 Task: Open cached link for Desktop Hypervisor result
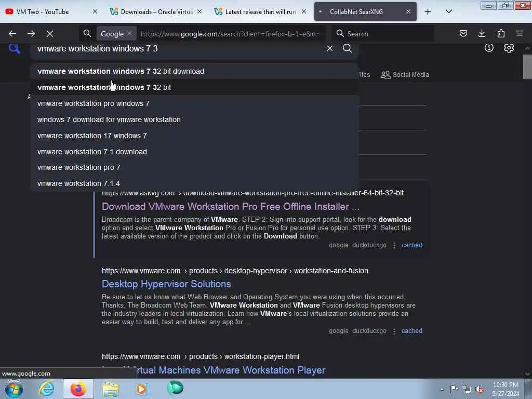pyautogui.click(x=412, y=331)
